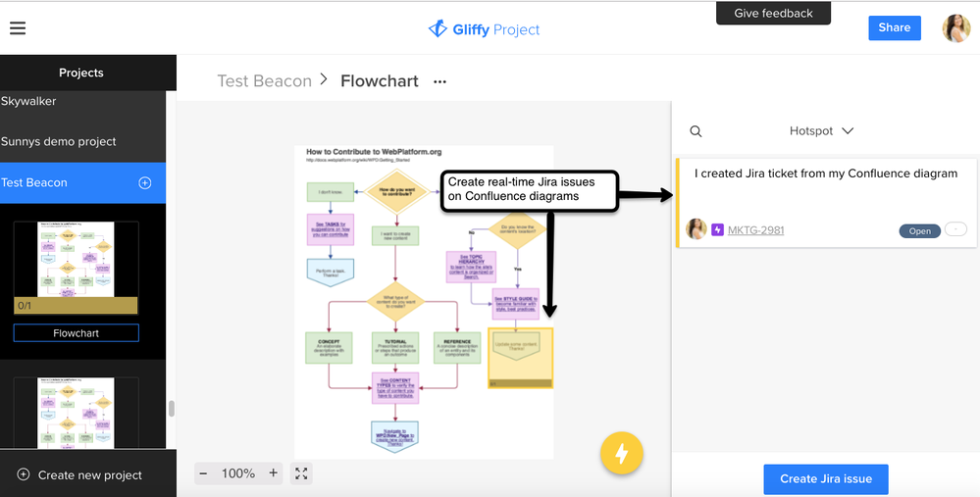Click the Flowchart breadcrumb title
Viewport: 980px width, 497px height.
tap(380, 81)
